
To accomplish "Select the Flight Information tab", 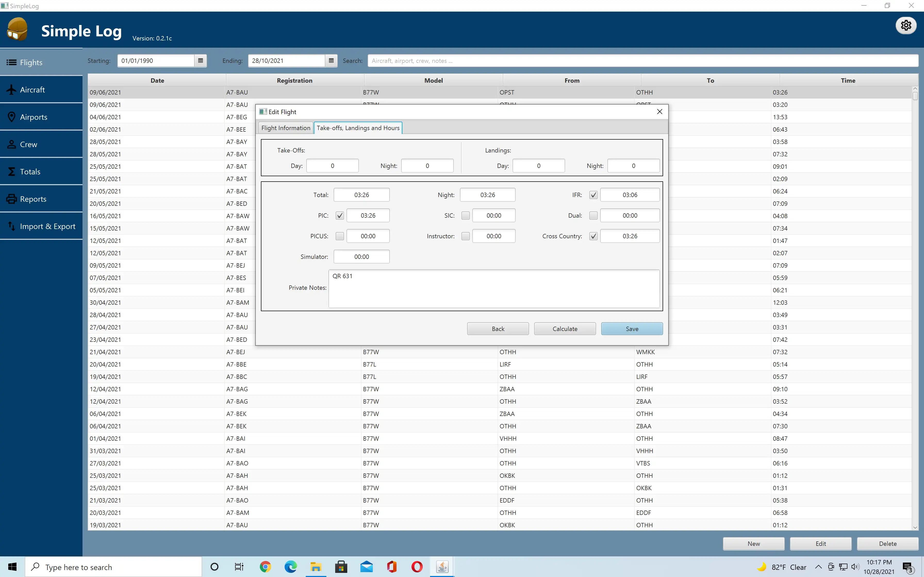I will tap(285, 128).
